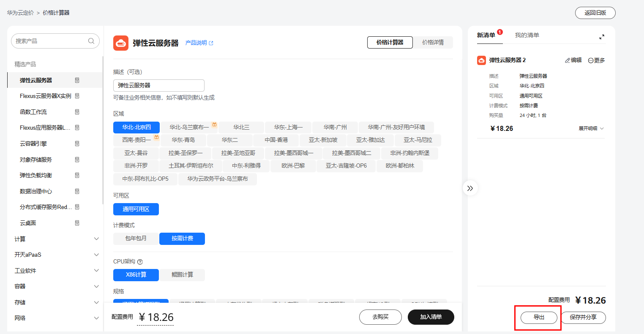Screen dimensions: 644x334
Task: Click the document icon beside 函数工作流
Action: point(77,111)
